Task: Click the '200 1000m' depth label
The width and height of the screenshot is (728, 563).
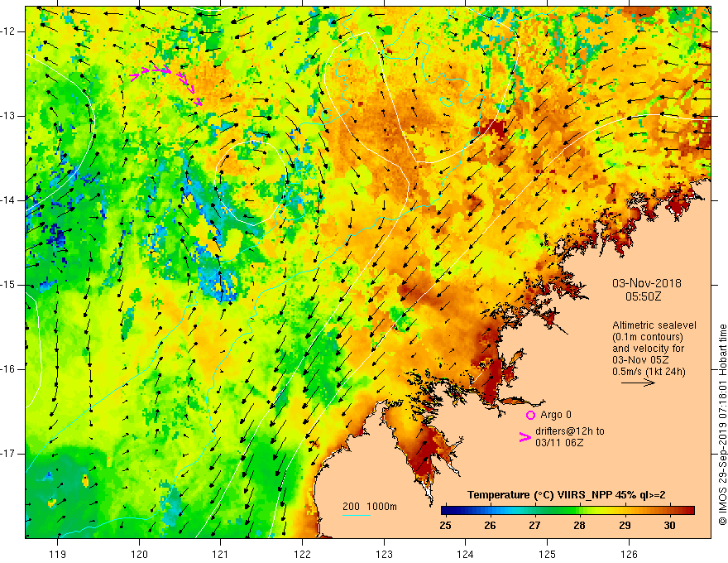Action: point(370,507)
